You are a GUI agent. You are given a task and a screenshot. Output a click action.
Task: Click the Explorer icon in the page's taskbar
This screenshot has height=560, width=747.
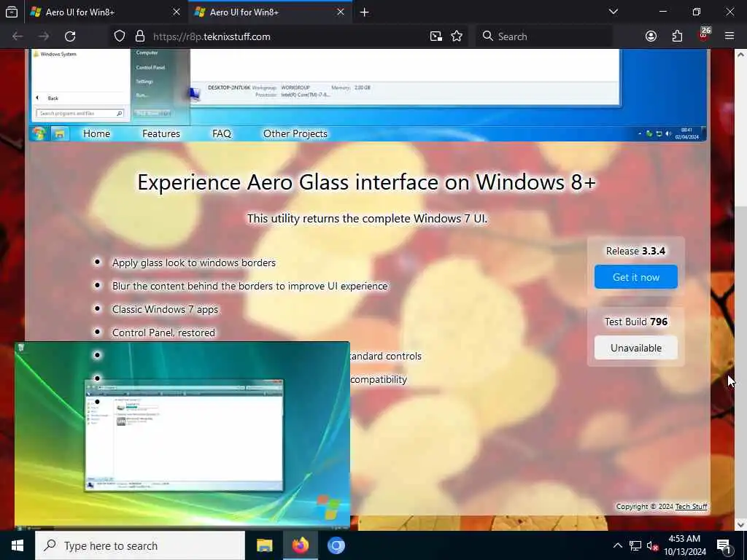[x=60, y=134]
